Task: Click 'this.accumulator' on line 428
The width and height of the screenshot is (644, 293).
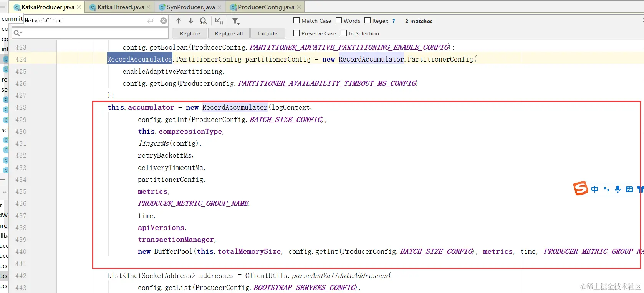Action: pyautogui.click(x=141, y=107)
